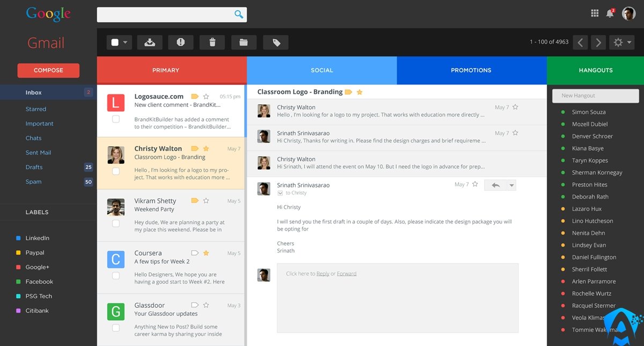Click the New Hangout input box
The image size is (644, 346).
click(x=596, y=96)
